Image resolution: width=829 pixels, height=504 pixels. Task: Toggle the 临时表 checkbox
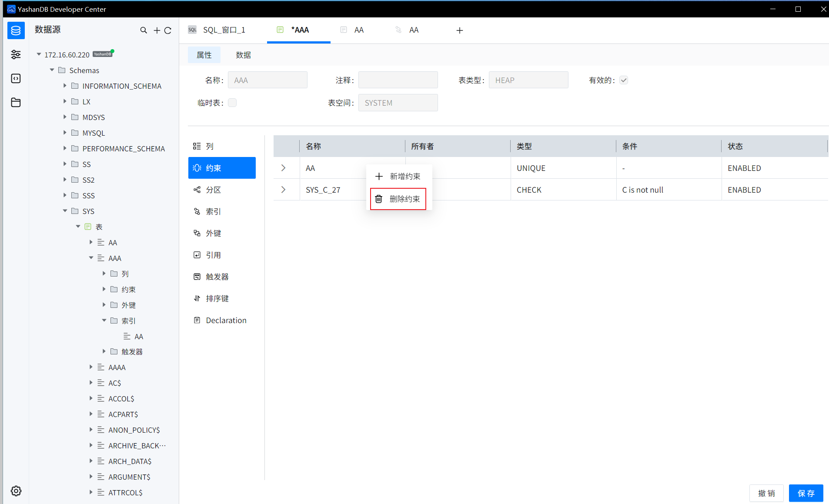232,103
